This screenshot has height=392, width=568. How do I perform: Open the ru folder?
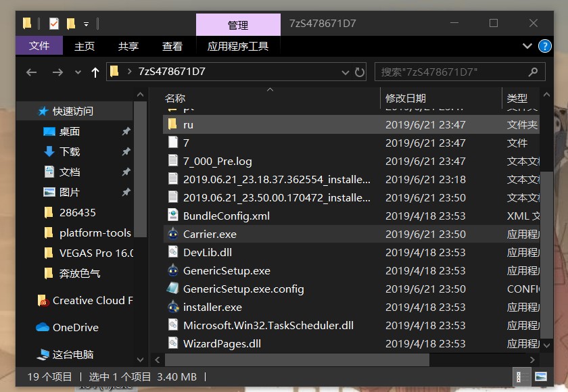[x=189, y=125]
